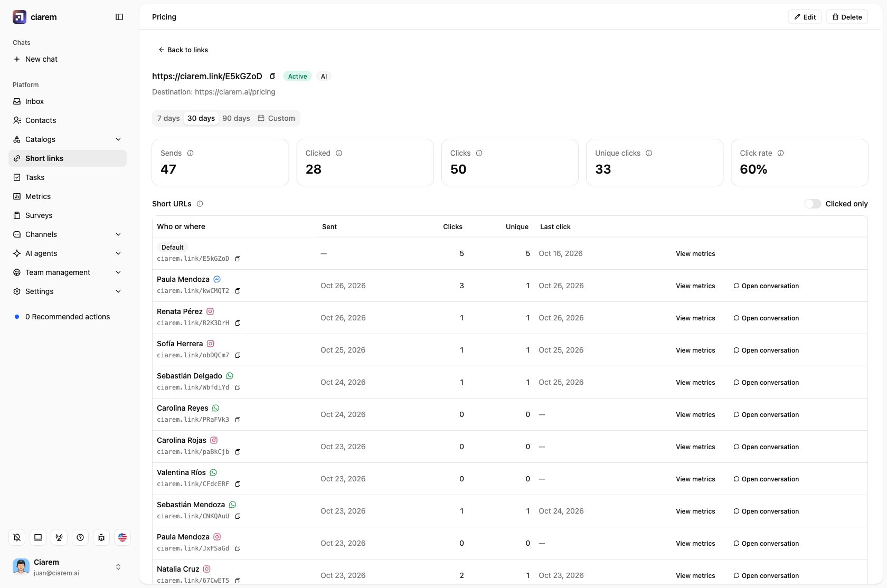Copy link ciarem.link/WbfdiYd
The image size is (887, 588).
pos(238,387)
